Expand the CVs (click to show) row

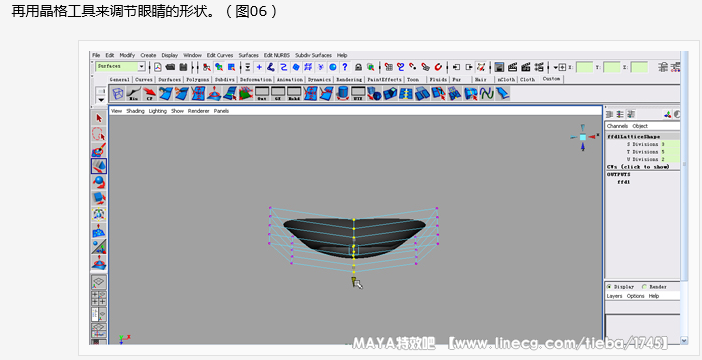click(638, 167)
